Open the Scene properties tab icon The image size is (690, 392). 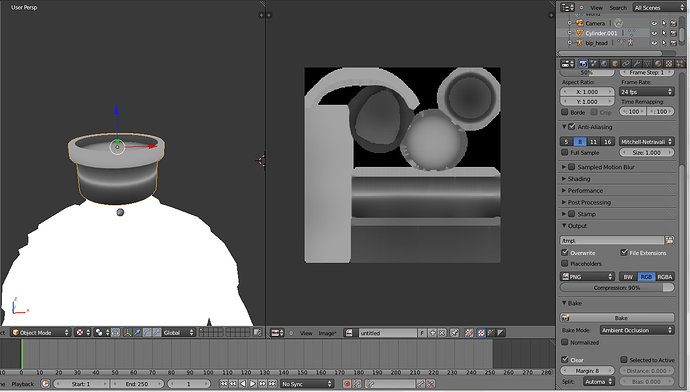594,64
